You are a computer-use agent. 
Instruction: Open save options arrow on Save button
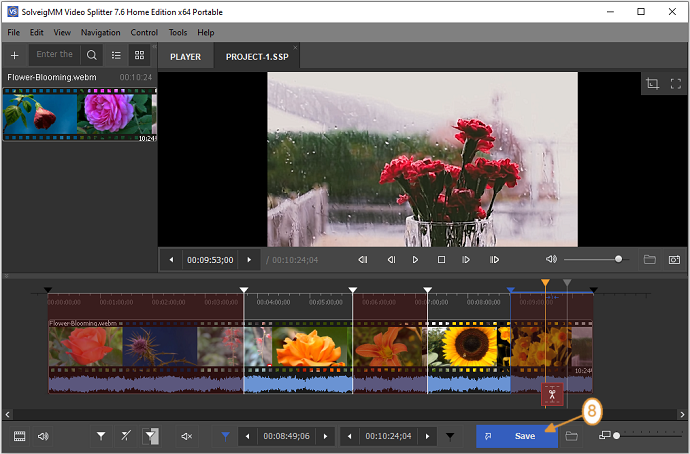pyautogui.click(x=488, y=436)
